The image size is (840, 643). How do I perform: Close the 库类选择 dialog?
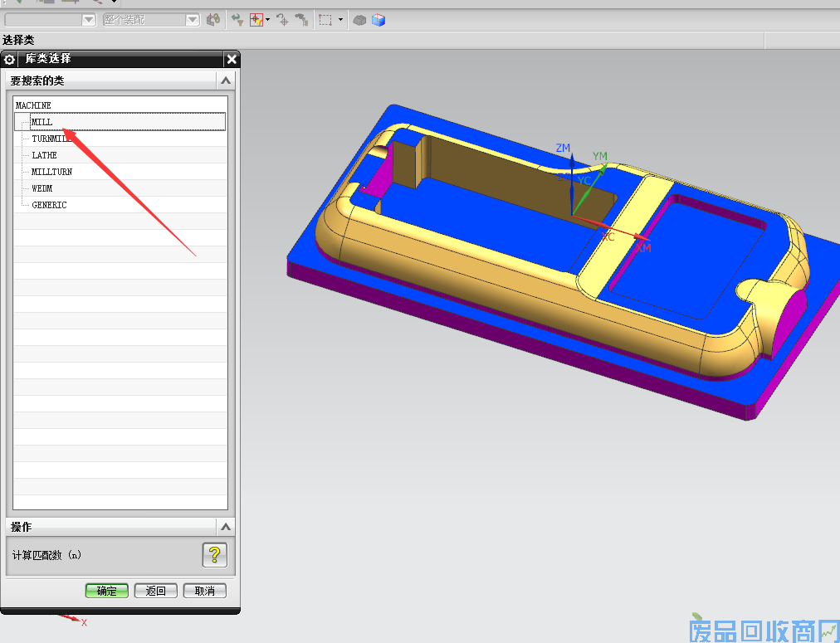tap(232, 60)
